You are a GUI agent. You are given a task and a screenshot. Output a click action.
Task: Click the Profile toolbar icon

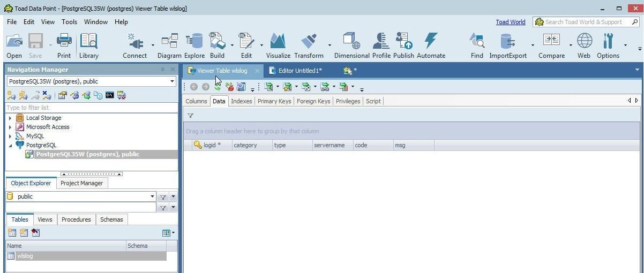(x=381, y=45)
